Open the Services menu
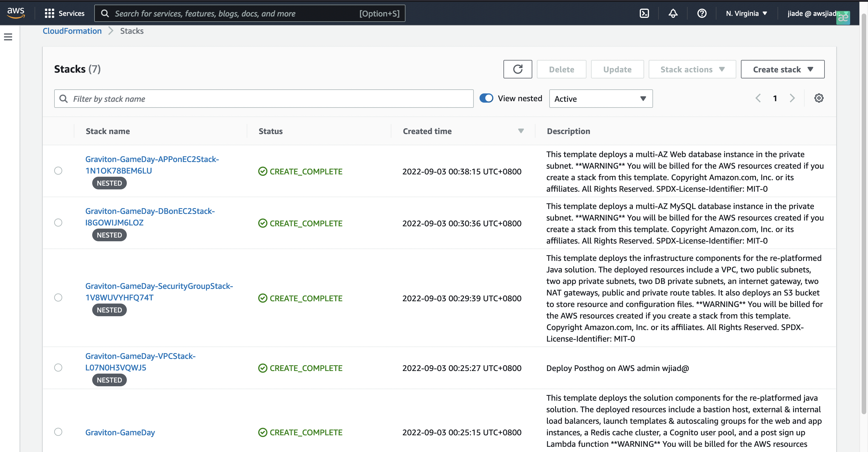 point(65,13)
